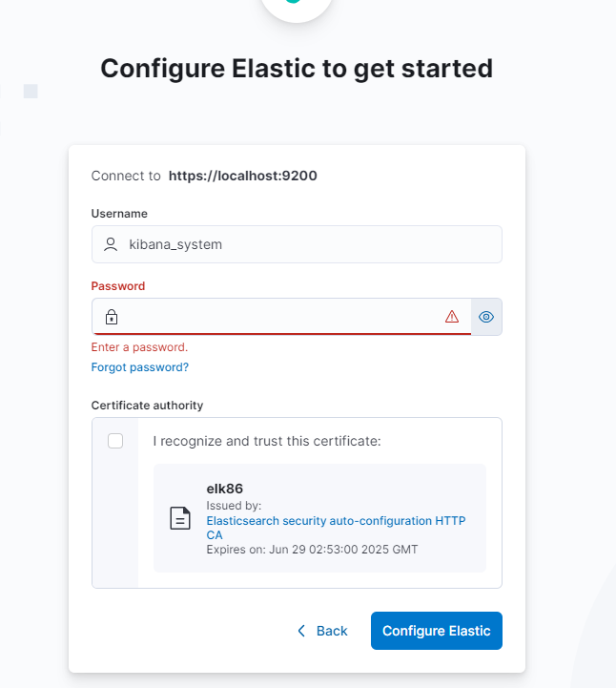Click the kibana_system username field
This screenshot has width=616, height=688.
click(297, 244)
